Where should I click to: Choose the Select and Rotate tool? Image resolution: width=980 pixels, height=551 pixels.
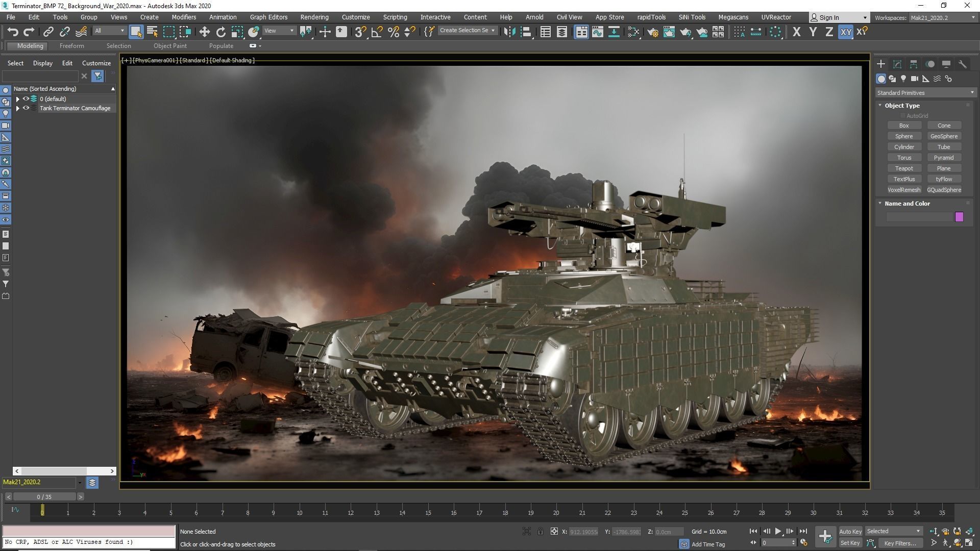pos(220,32)
